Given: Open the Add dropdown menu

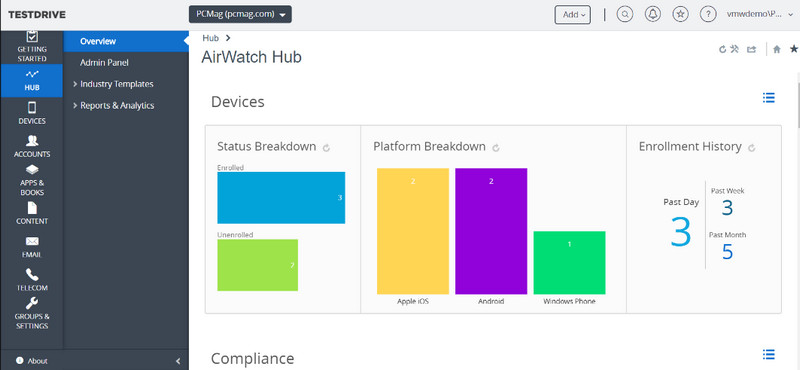Looking at the screenshot, I should click(x=572, y=15).
